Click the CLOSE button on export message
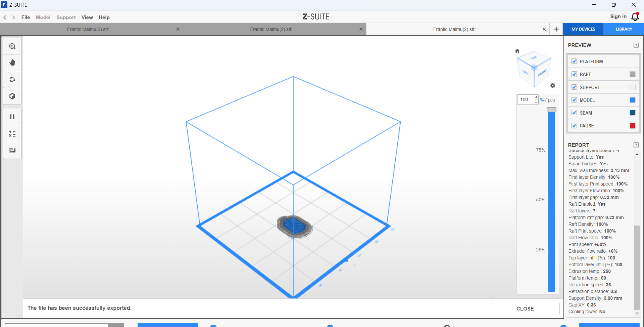Image resolution: width=644 pixels, height=327 pixels. click(525, 309)
